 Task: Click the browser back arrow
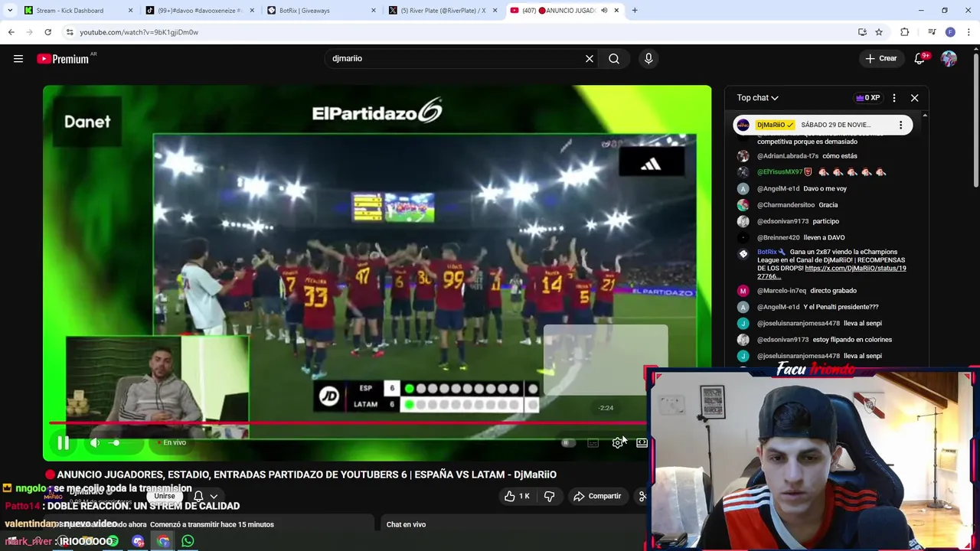click(x=11, y=32)
